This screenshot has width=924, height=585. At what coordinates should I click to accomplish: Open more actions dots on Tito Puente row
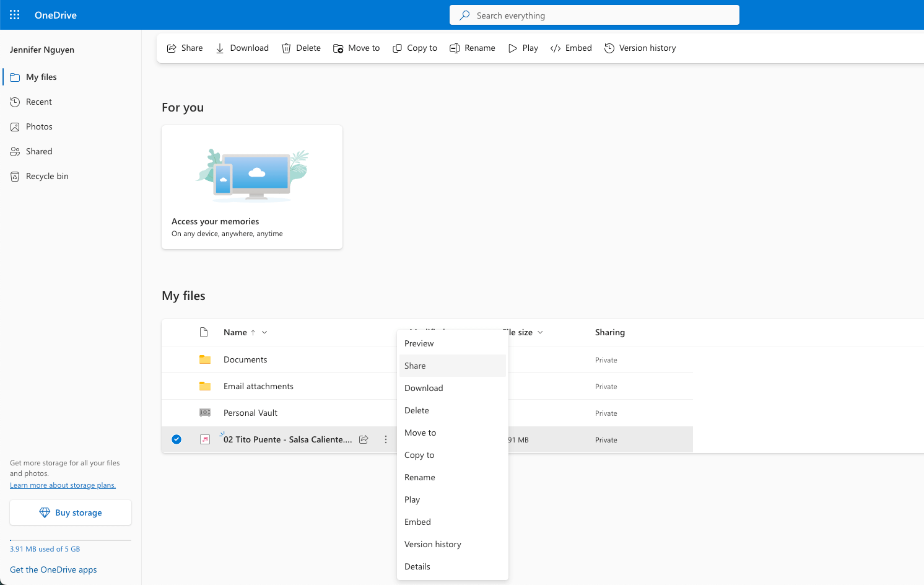[x=386, y=439]
